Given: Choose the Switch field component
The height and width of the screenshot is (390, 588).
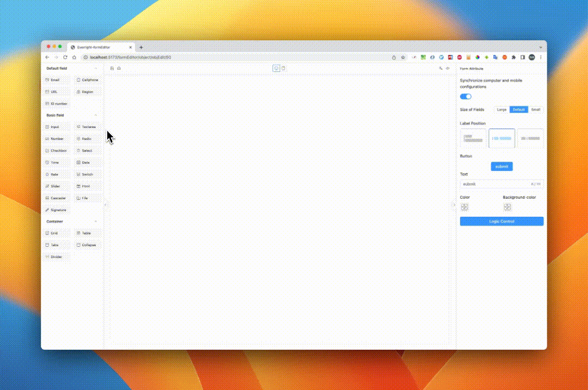Looking at the screenshot, I should coord(88,174).
